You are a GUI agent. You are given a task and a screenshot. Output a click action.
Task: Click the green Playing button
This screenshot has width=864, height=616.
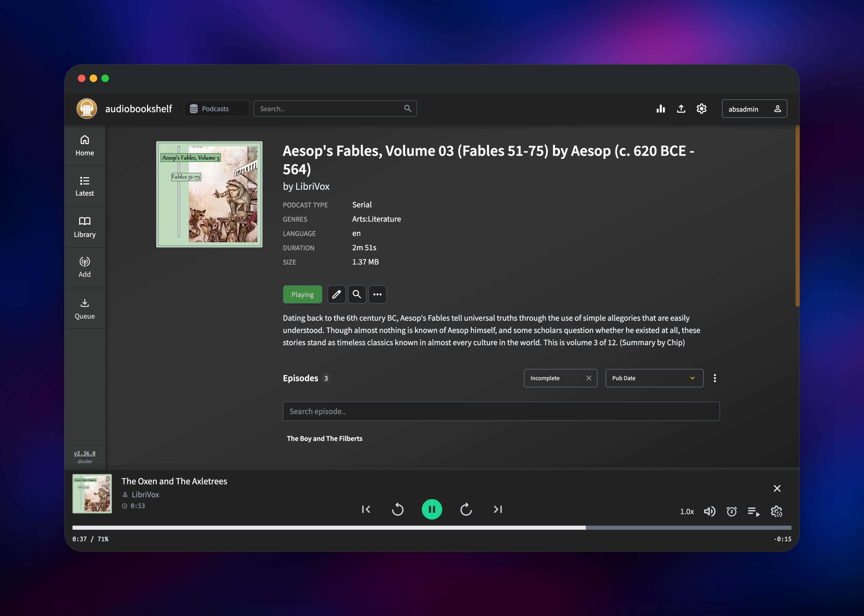tap(302, 294)
